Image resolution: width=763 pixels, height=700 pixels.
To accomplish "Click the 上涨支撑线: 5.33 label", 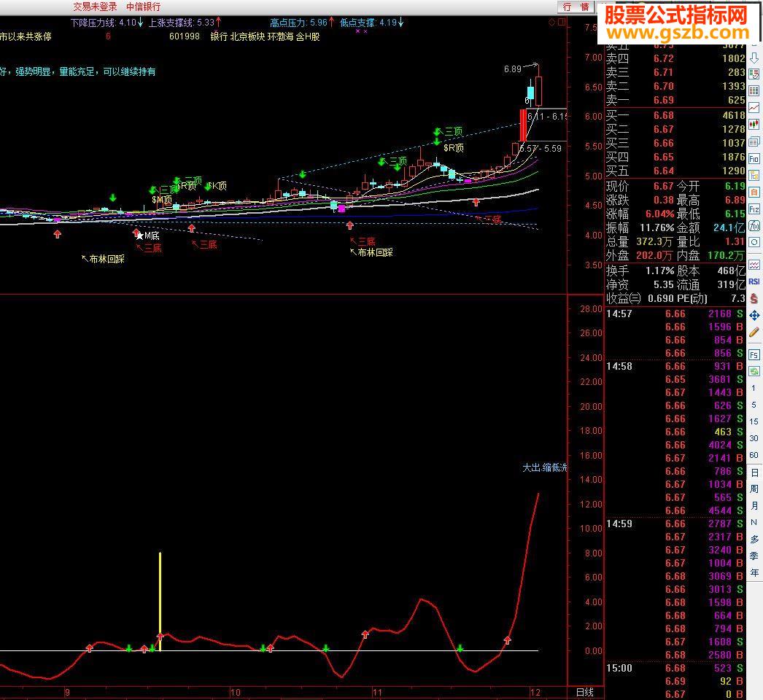I will coord(185,23).
